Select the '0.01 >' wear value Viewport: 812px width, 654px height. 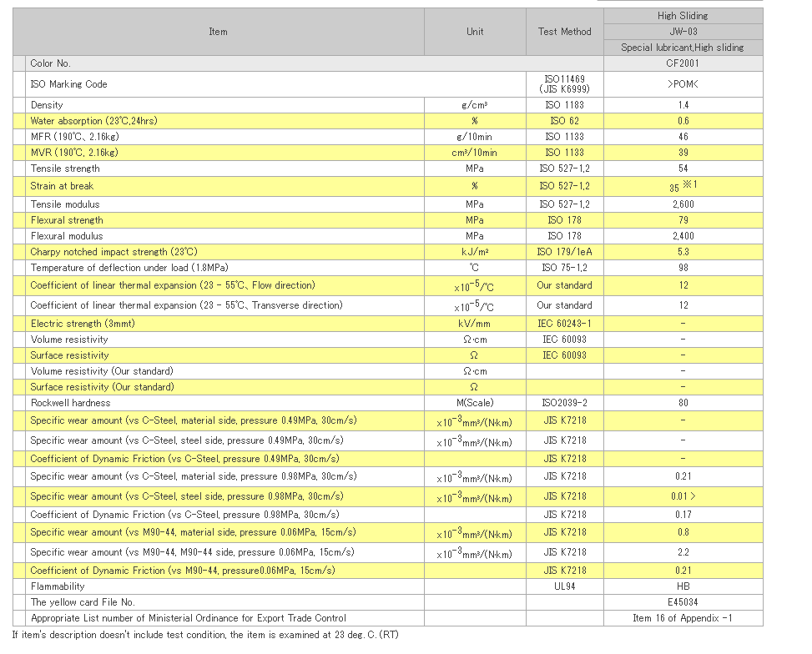pyautogui.click(x=683, y=496)
